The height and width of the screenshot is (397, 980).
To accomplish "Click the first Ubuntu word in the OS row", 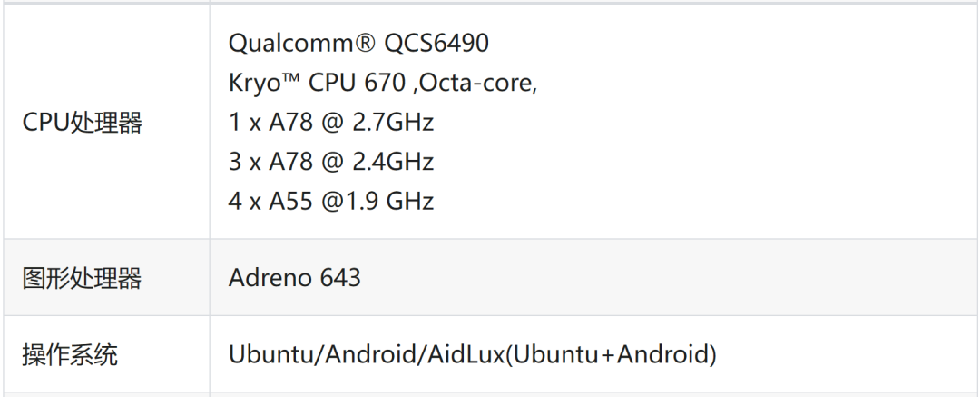I will pyautogui.click(x=269, y=355).
